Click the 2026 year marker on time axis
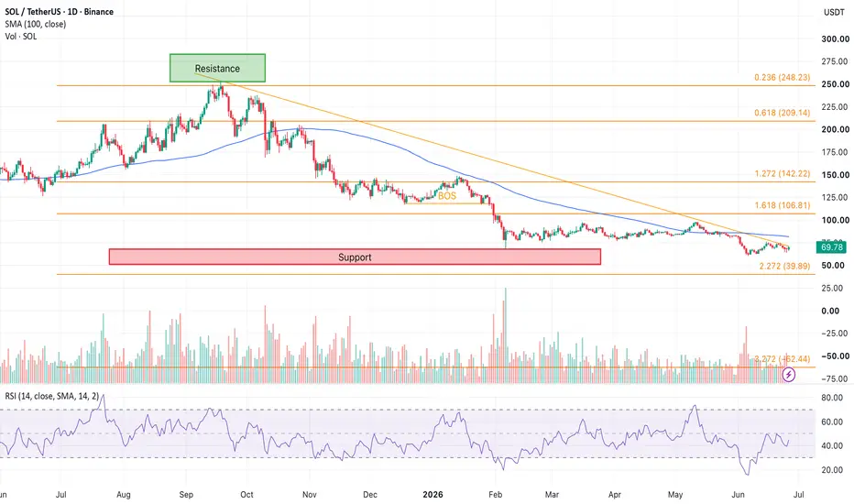This screenshot has width=854, height=504. click(433, 495)
